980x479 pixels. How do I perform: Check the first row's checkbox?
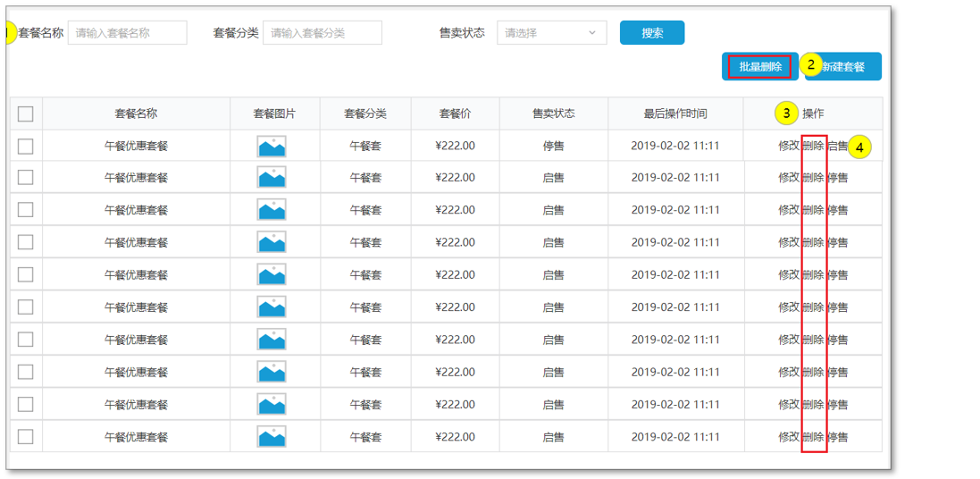click(x=26, y=147)
